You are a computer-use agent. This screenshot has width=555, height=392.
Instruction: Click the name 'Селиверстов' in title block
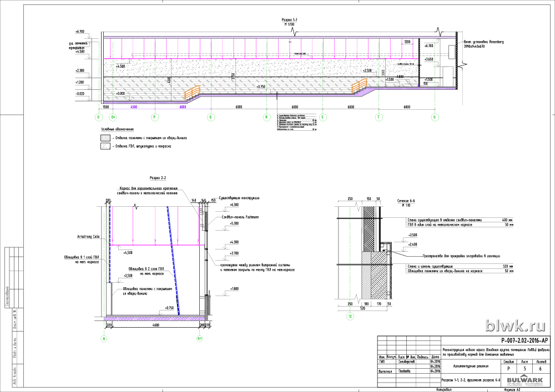coord(406,362)
